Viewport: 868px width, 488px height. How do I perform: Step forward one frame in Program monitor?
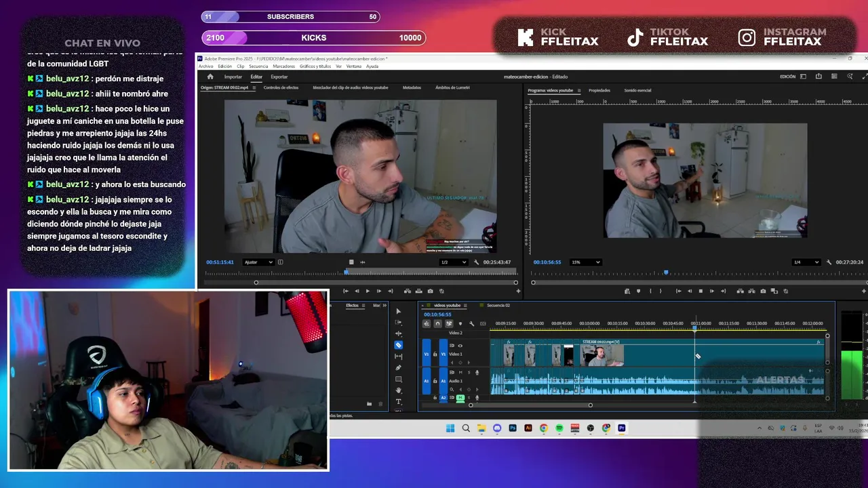pos(712,291)
